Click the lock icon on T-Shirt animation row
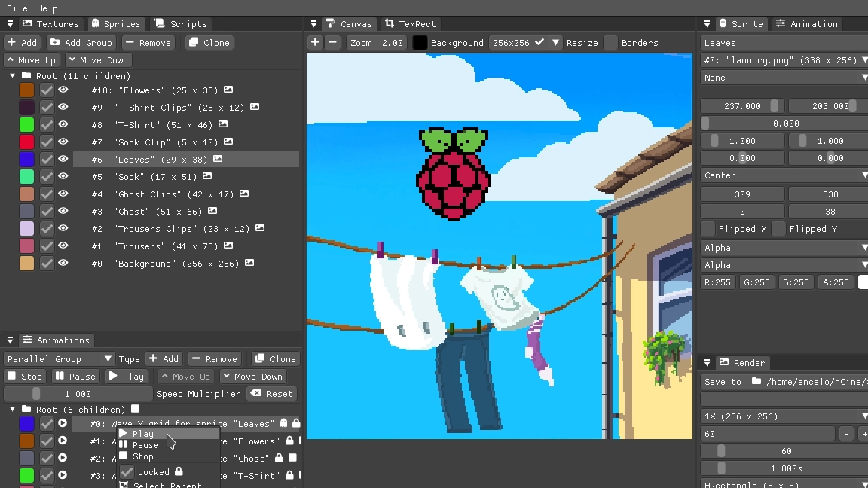This screenshot has width=868, height=488. pyautogui.click(x=289, y=475)
